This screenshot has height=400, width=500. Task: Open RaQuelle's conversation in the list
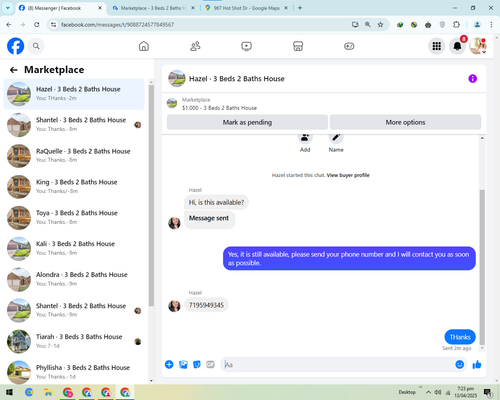point(74,156)
